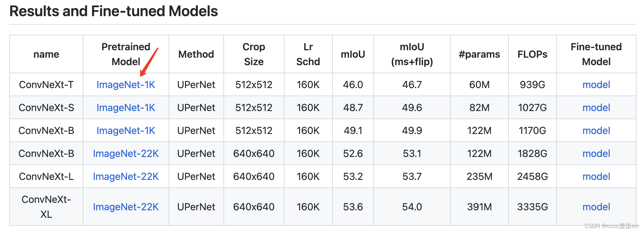The image size is (644, 232).
Task: Click the ConvNeXt-XL name cell
Action: 46,207
